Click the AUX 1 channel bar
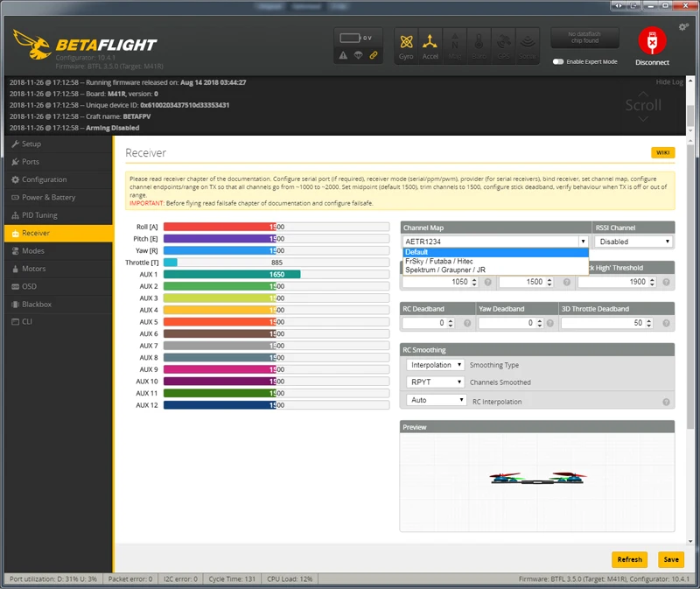 (276, 274)
